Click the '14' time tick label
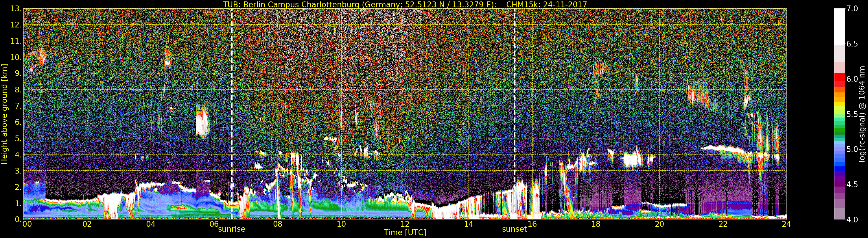This screenshot has height=238, width=868. tap(468, 224)
